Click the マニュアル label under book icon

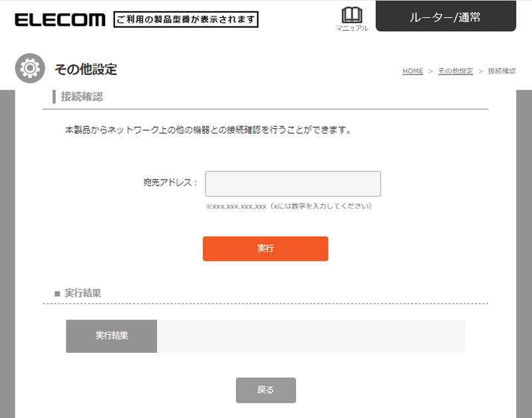(x=352, y=28)
